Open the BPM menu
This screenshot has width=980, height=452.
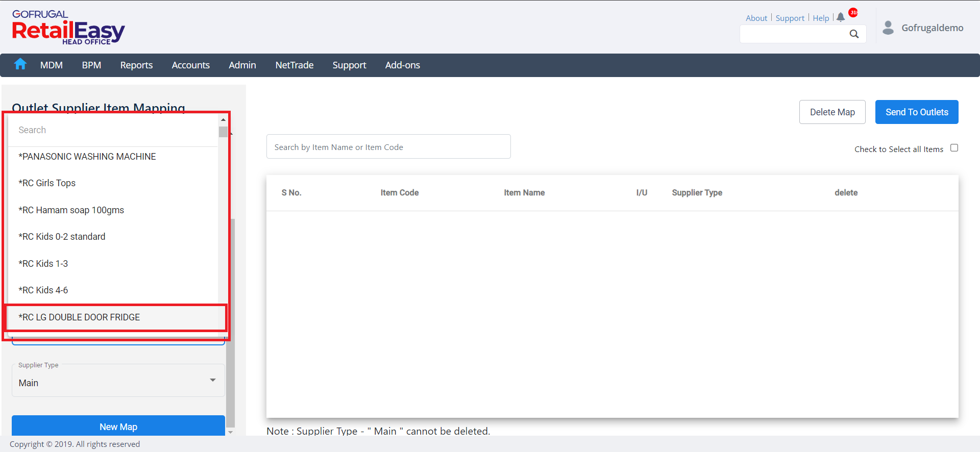click(x=91, y=65)
